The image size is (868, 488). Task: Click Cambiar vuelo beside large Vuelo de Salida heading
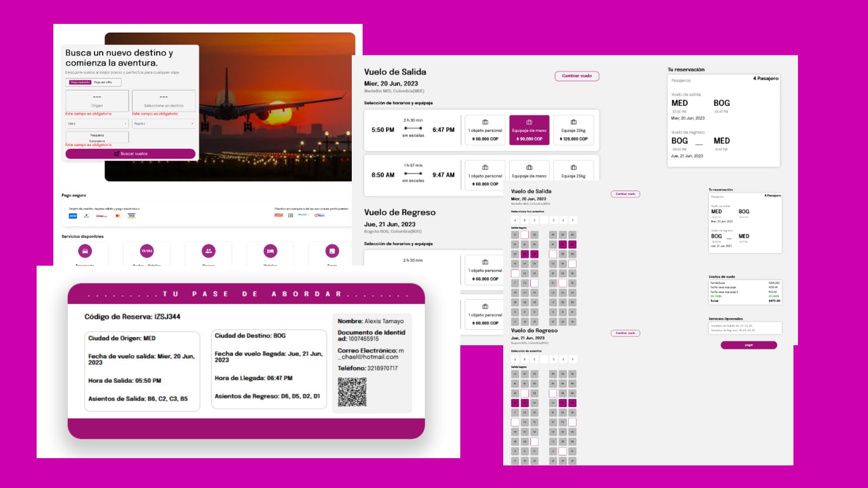576,76
